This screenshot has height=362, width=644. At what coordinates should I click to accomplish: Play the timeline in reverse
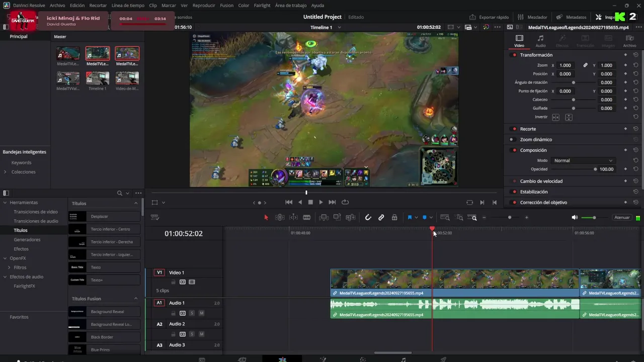(x=300, y=202)
